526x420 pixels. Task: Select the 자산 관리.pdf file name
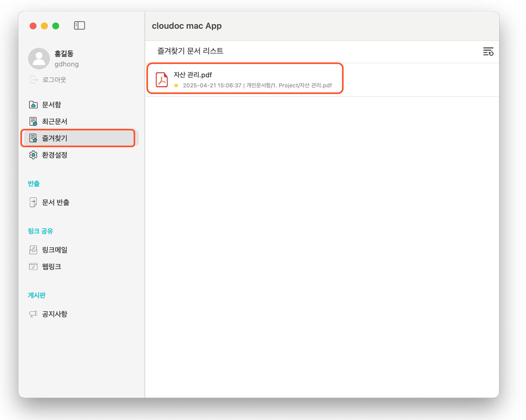pyautogui.click(x=193, y=75)
